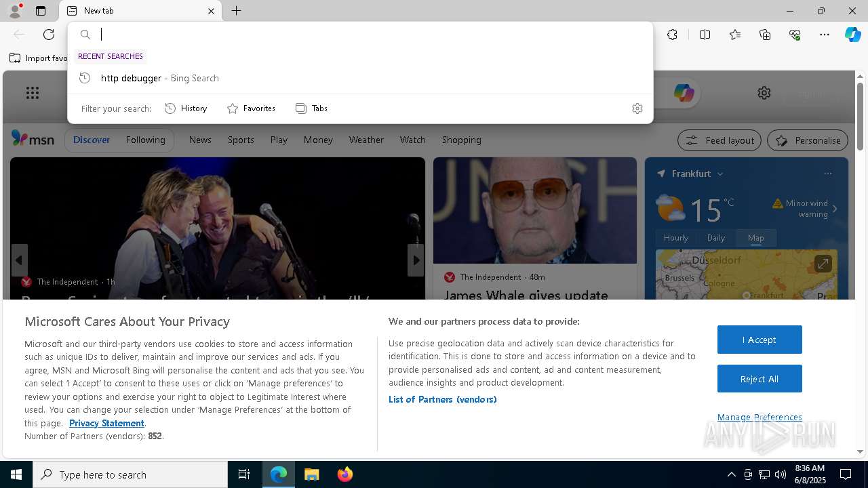Open page settings gear icon

coord(764,93)
